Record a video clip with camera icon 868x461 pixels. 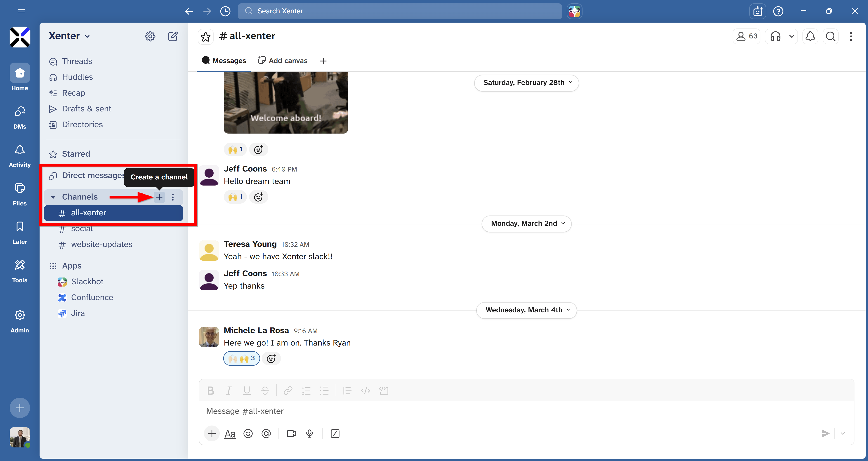[291, 434]
